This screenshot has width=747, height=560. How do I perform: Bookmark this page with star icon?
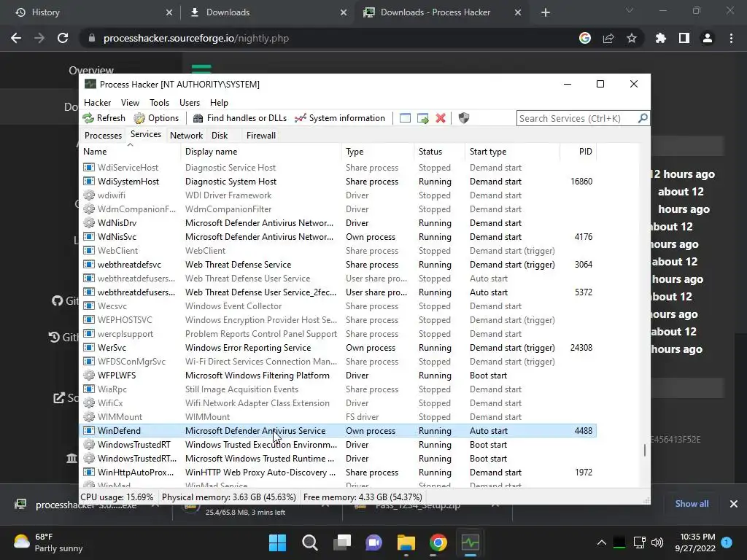pos(632,38)
